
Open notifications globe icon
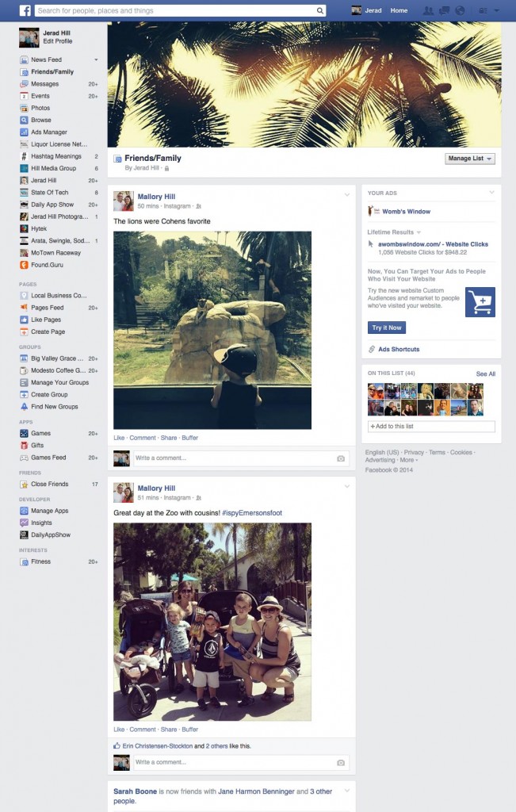click(x=460, y=10)
